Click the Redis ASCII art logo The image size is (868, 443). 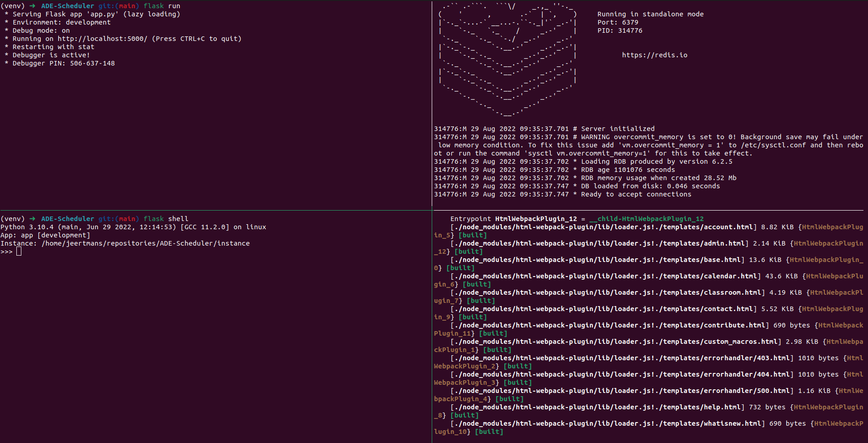[x=508, y=59]
